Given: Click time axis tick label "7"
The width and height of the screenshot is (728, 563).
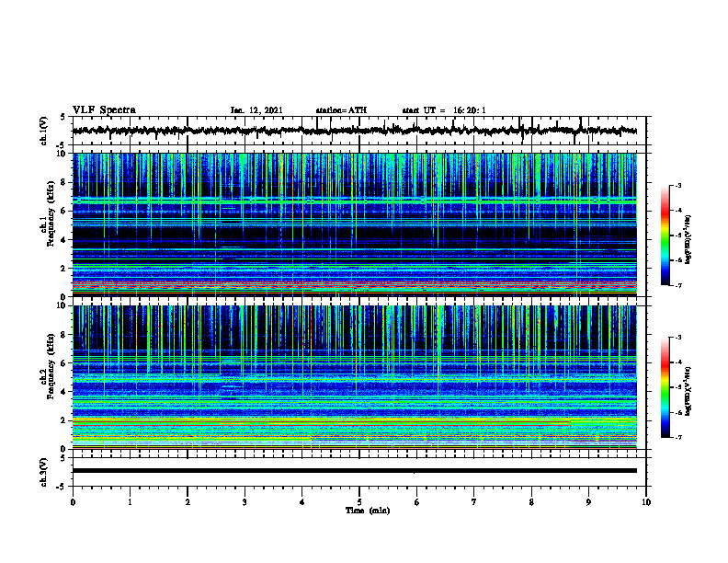Looking at the screenshot, I should 474,502.
